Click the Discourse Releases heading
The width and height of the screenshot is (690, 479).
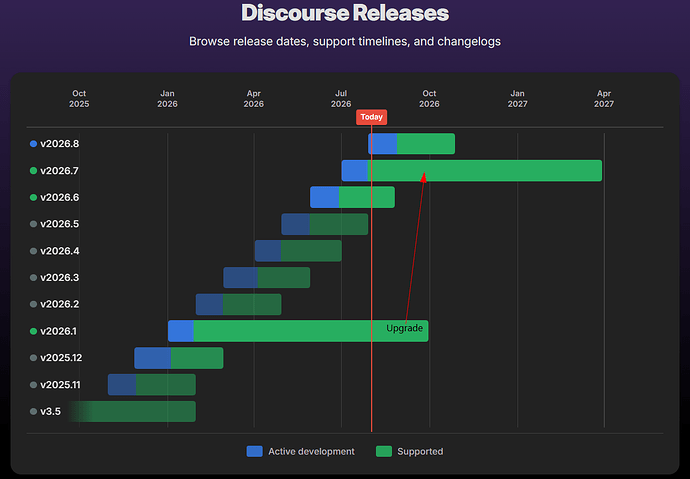pos(345,13)
